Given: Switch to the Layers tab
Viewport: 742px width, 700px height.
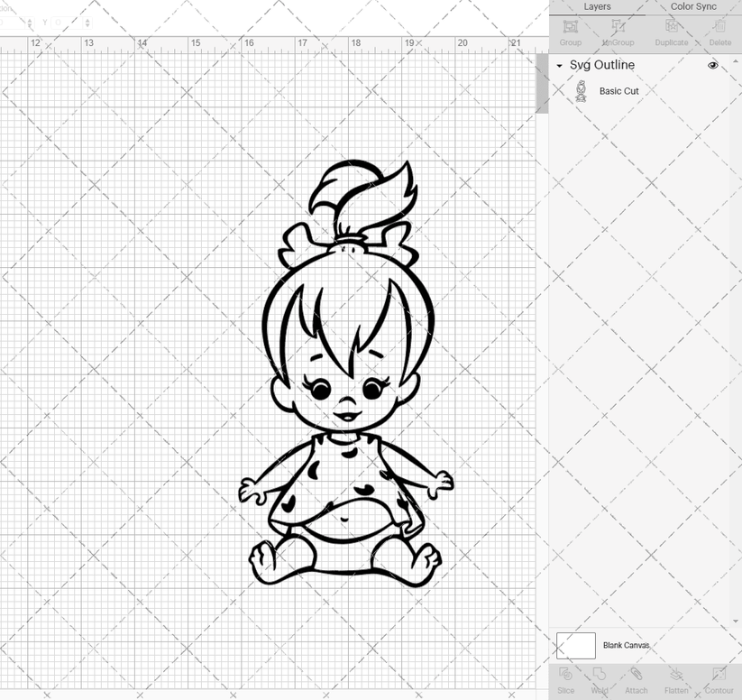Looking at the screenshot, I should click(x=597, y=6).
